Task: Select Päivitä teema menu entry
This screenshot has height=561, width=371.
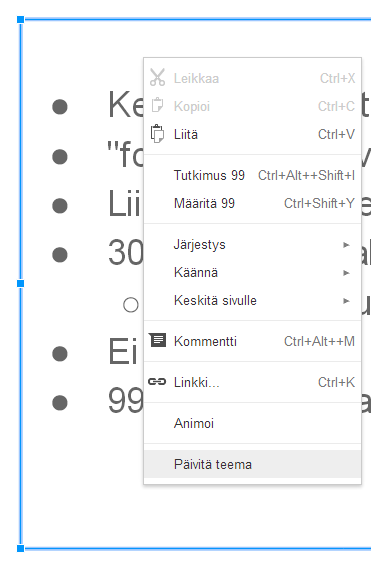Action: point(253,464)
